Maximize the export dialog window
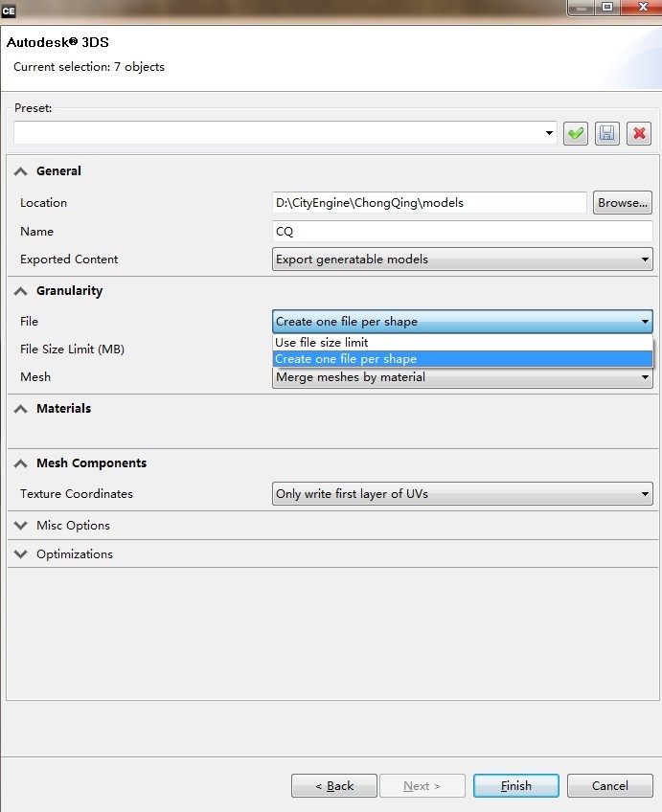This screenshot has width=662, height=812. 607,8
